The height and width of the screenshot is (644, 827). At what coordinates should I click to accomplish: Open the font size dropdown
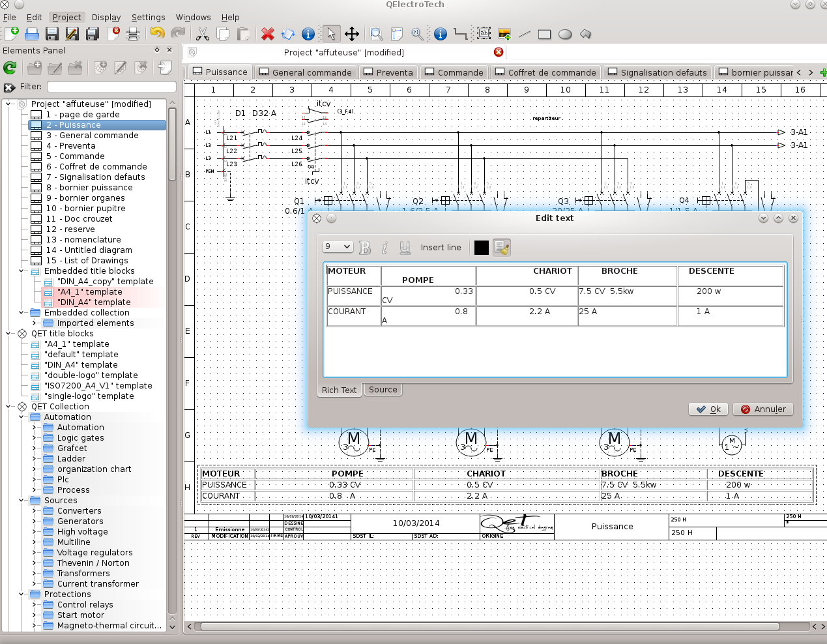click(338, 247)
